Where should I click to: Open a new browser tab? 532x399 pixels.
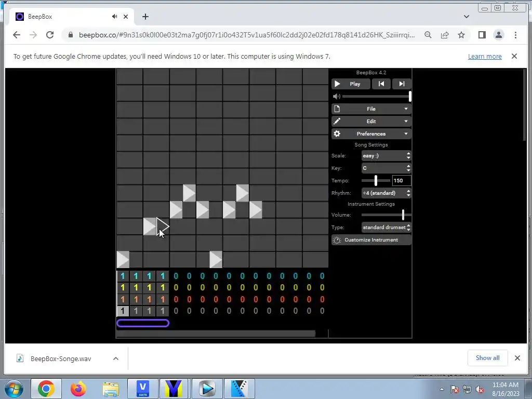click(145, 16)
